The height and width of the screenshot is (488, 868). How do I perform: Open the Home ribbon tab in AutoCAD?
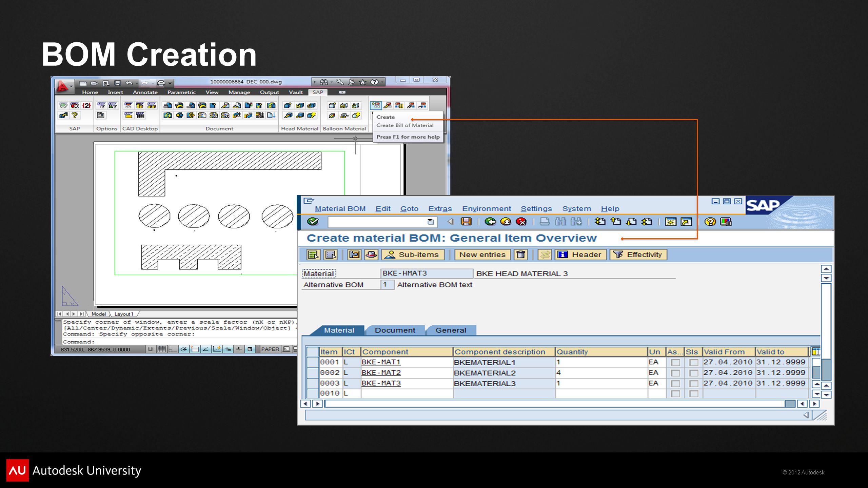[x=90, y=92]
